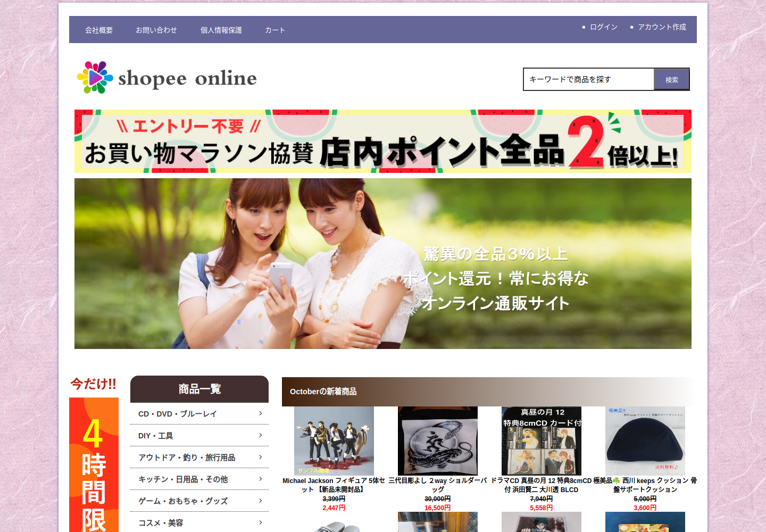Open the 会社概要 menu item
This screenshot has height=532, width=766.
[99, 30]
